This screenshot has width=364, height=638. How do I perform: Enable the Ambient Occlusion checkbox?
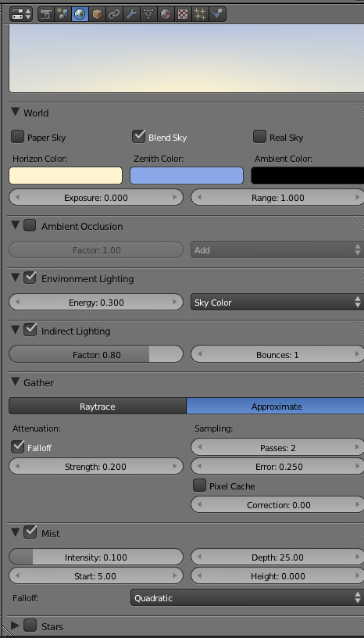point(30,225)
